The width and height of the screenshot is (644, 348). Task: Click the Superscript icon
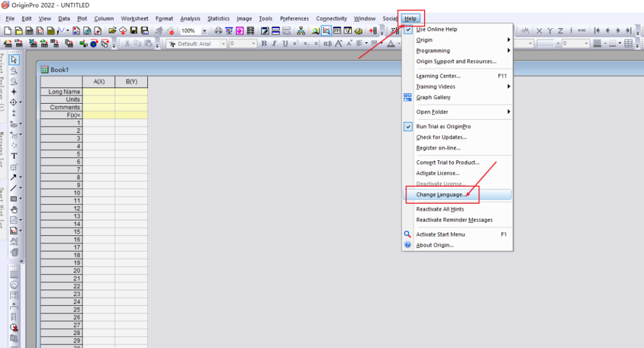point(296,44)
